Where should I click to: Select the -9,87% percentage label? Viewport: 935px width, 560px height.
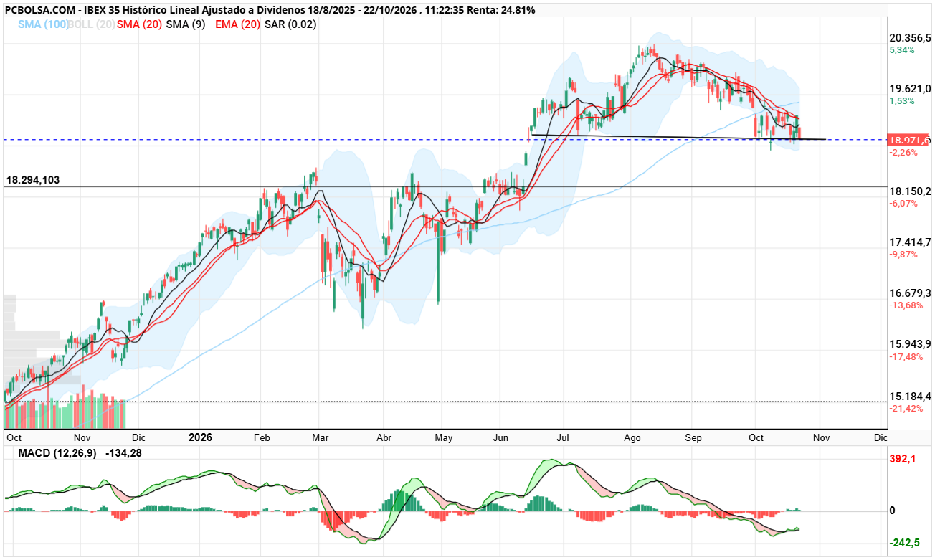[x=903, y=254]
